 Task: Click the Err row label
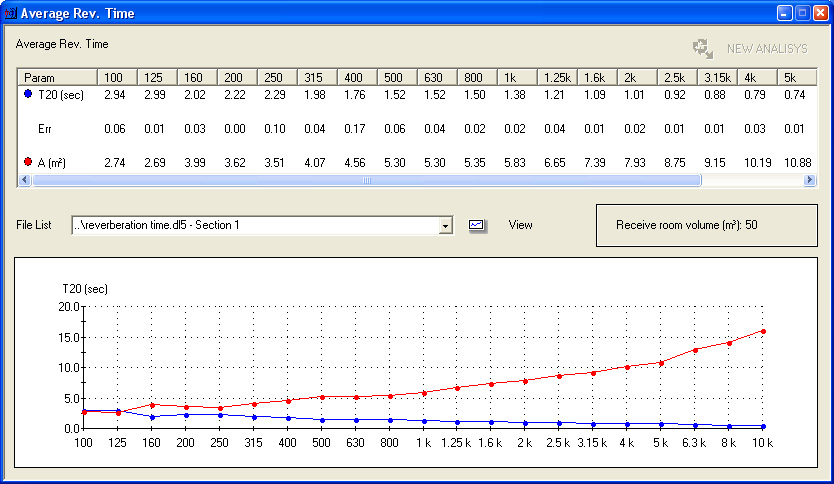[45, 129]
